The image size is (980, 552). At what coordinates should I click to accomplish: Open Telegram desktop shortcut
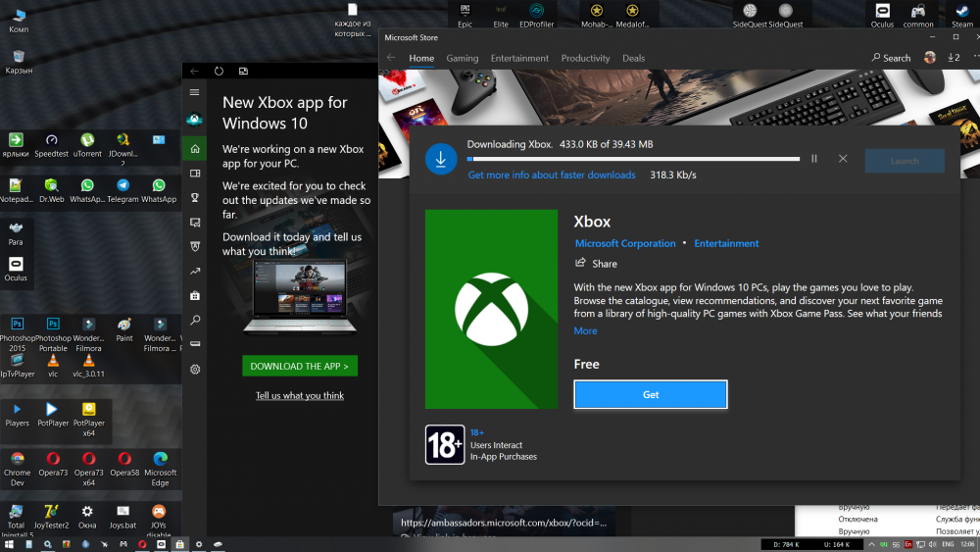(122, 190)
